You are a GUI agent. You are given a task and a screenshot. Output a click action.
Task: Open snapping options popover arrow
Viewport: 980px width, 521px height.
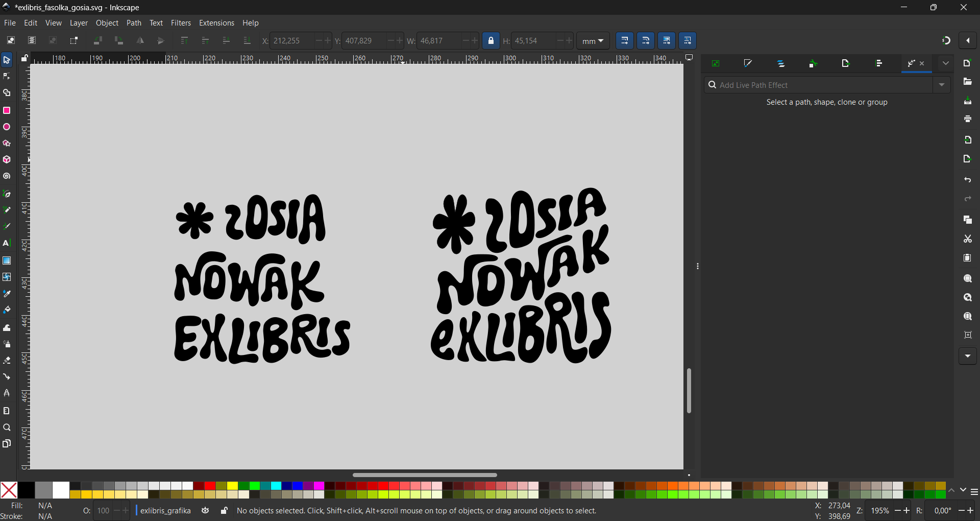(968, 40)
